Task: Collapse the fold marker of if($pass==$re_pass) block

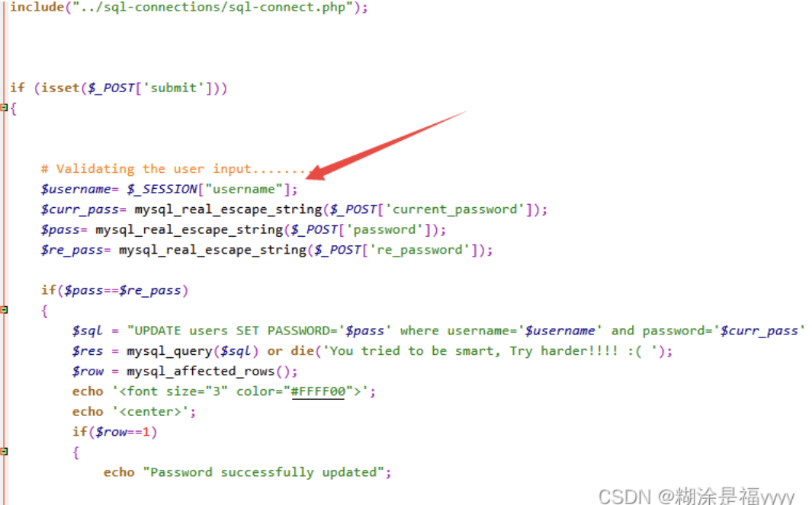Action: click(4, 309)
